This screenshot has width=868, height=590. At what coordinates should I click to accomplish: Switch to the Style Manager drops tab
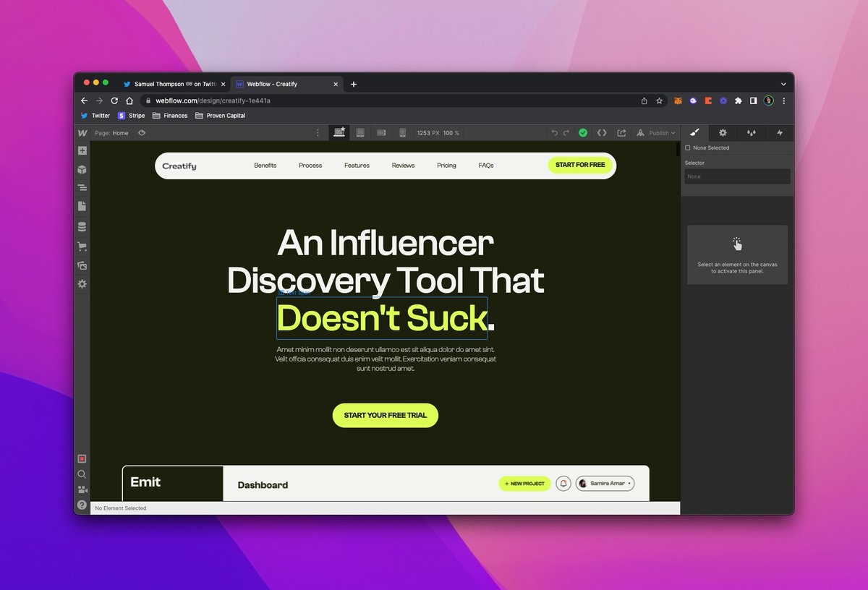click(751, 133)
